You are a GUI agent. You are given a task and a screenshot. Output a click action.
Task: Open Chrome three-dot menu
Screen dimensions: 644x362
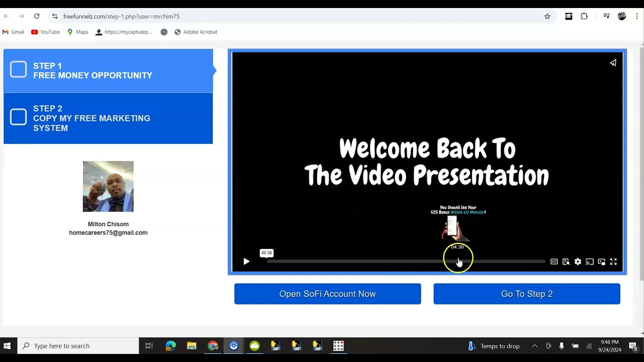click(x=636, y=16)
